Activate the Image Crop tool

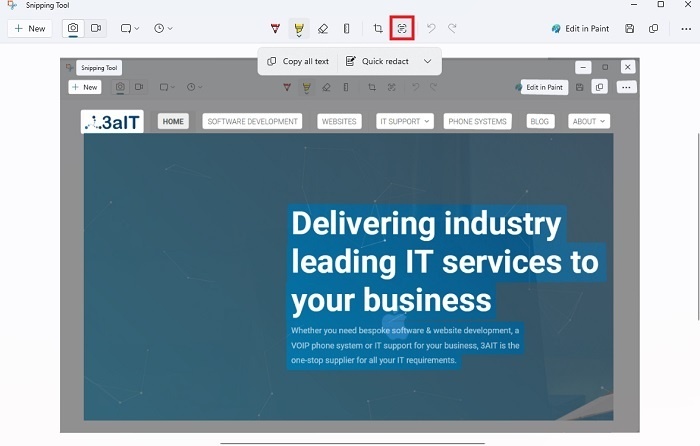(x=378, y=29)
